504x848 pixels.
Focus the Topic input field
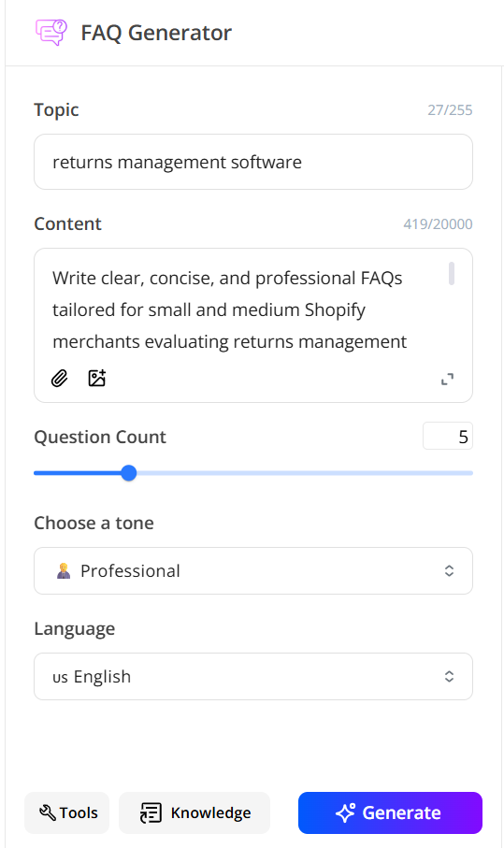coord(253,162)
